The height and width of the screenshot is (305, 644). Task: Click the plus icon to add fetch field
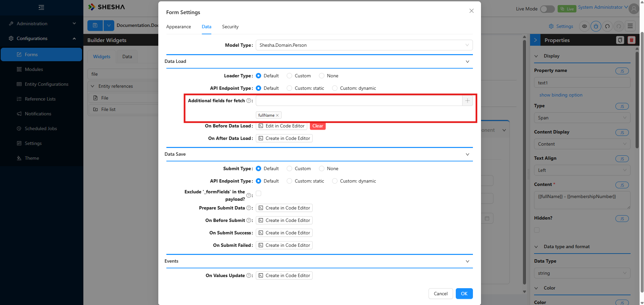click(468, 101)
